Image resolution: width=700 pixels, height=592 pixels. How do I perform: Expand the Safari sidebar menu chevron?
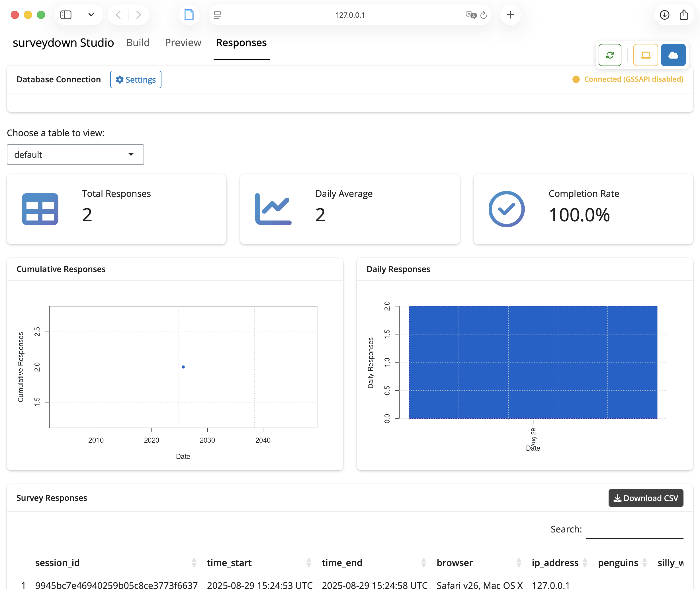91,15
